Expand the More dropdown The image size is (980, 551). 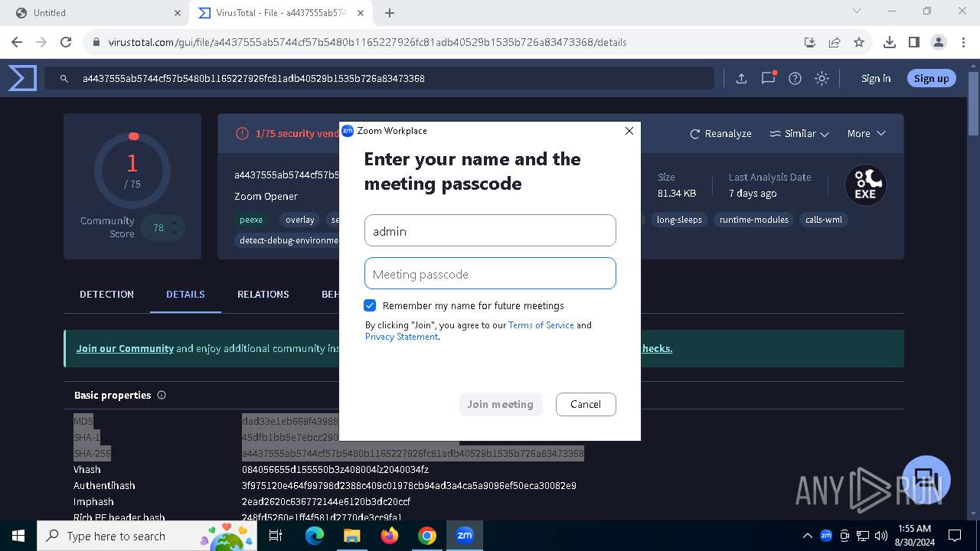point(866,133)
